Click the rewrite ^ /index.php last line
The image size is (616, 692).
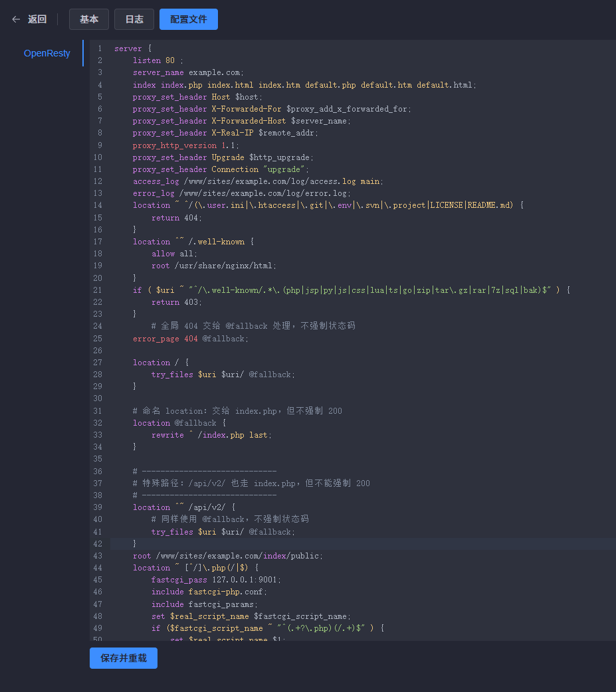tap(211, 435)
